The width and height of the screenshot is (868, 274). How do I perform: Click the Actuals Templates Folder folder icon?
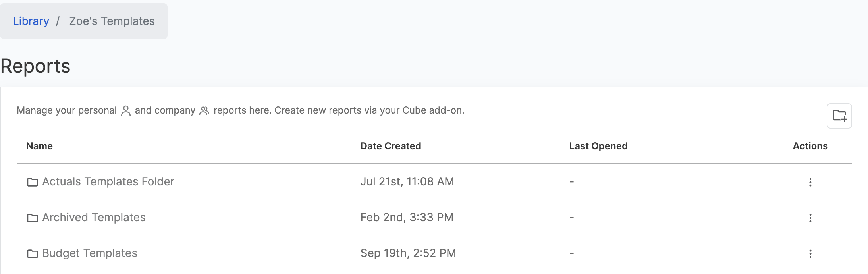pos(33,182)
